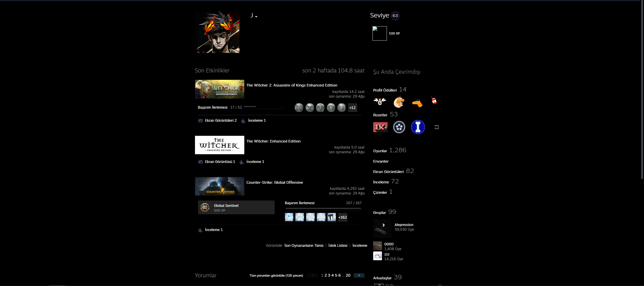Viewport: 644px width, 286px height.
Task: Go to comments page 3
Action: [x=329, y=275]
